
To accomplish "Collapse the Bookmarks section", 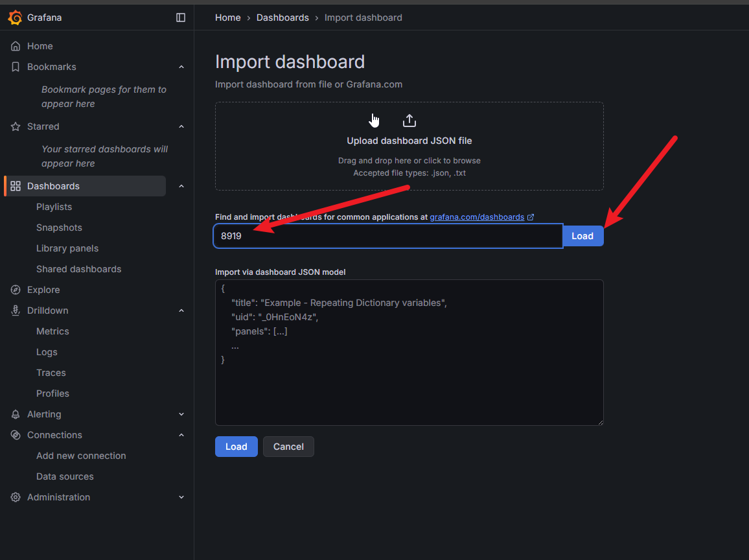I will coord(181,67).
